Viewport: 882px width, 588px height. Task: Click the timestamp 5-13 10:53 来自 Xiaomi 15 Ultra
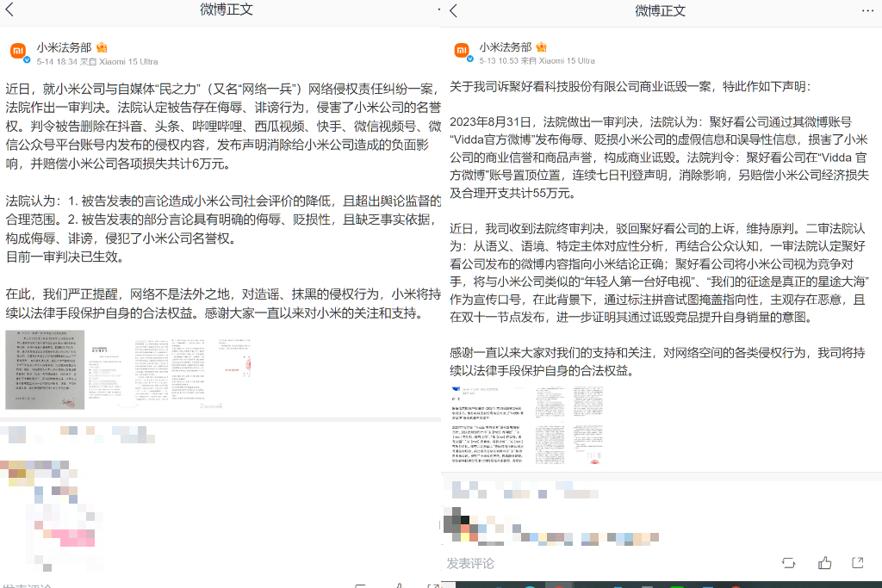tap(537, 61)
